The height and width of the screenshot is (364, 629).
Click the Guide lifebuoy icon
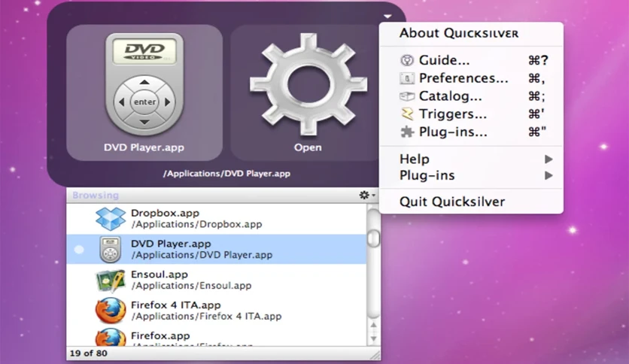coord(407,60)
